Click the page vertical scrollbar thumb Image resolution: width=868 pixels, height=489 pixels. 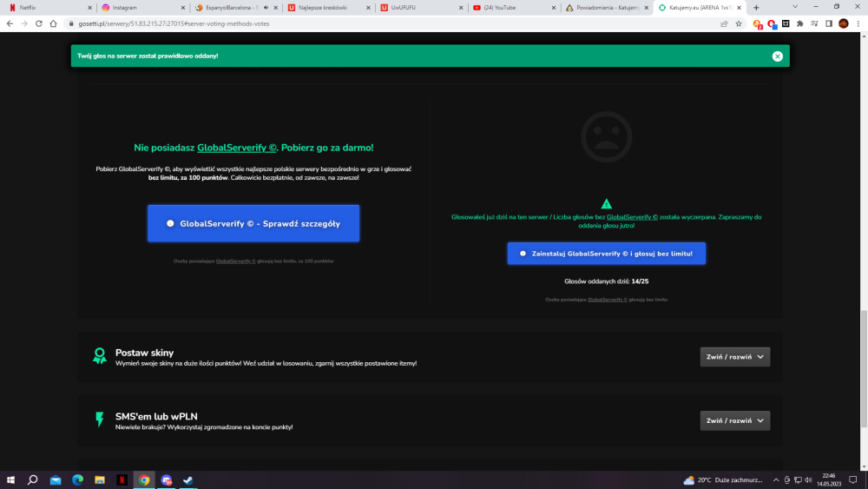coord(864,369)
